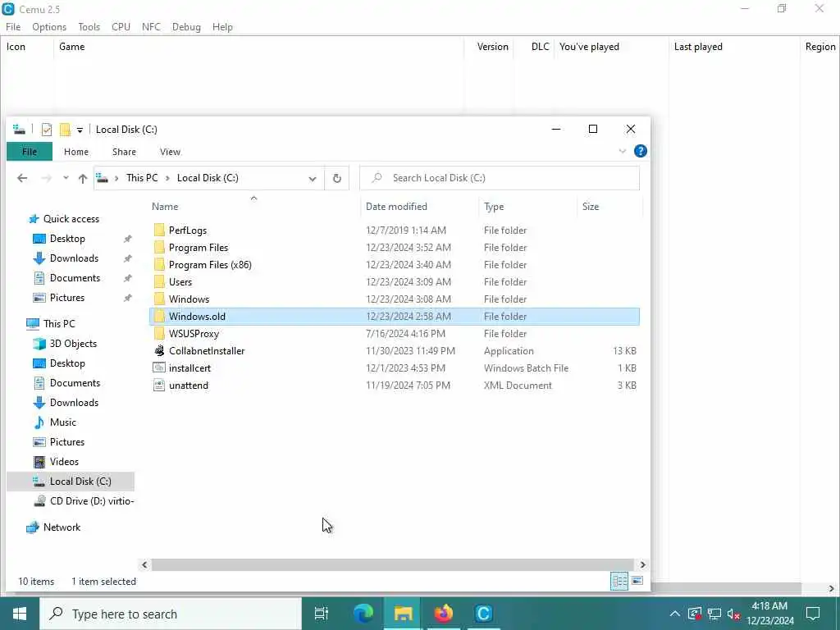Image resolution: width=840 pixels, height=630 pixels.
Task: Select the CollabnetInstaller application icon
Action: tap(159, 351)
